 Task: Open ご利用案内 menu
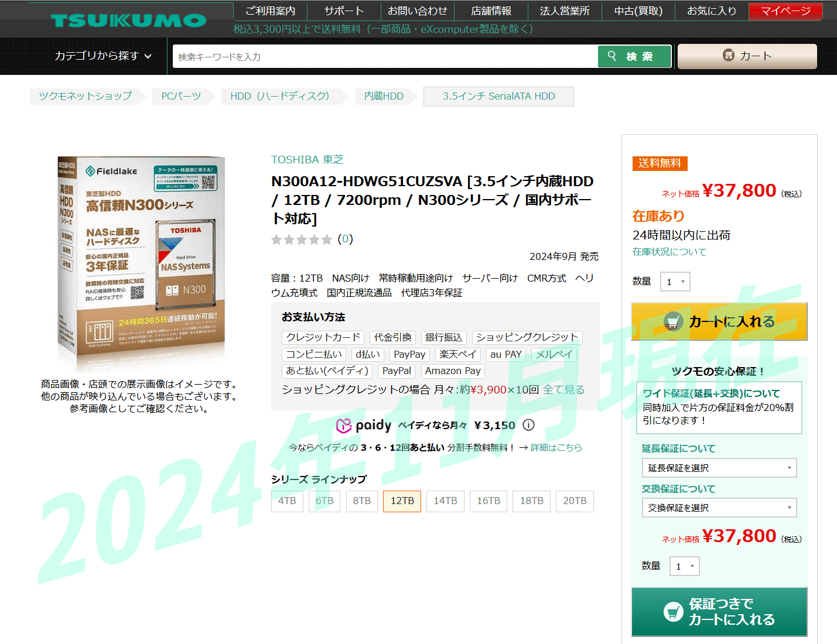(x=270, y=11)
